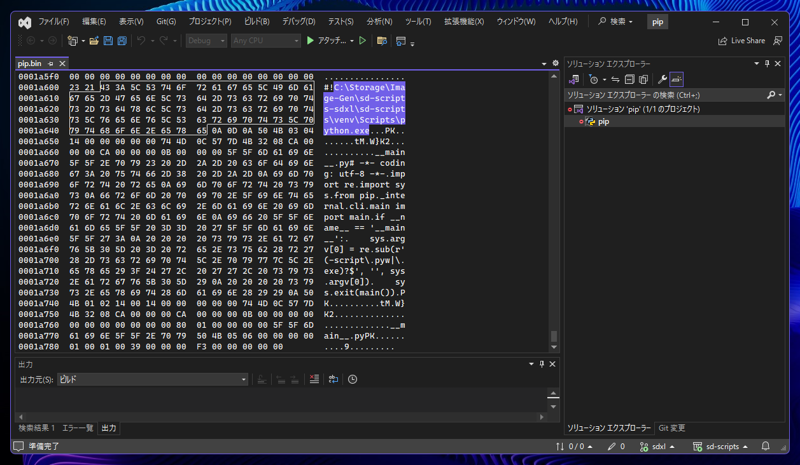Click the search box in title bar
This screenshot has width=800, height=465.
tap(615, 21)
